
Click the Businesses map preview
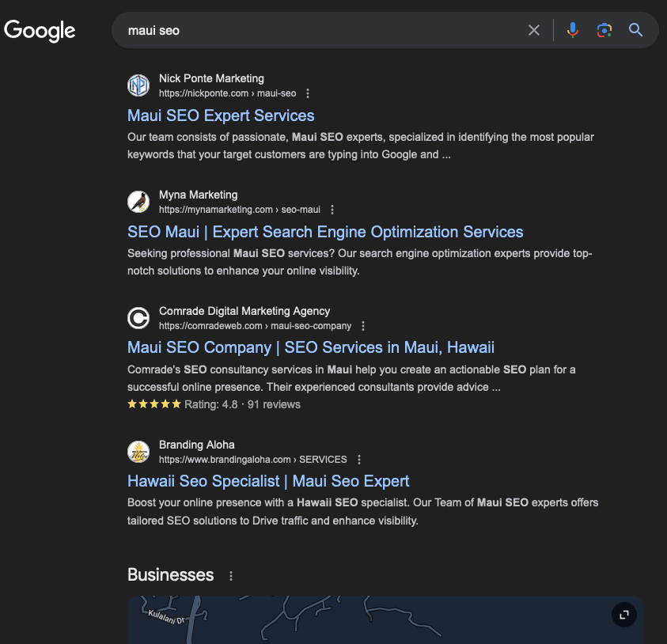coord(385,619)
